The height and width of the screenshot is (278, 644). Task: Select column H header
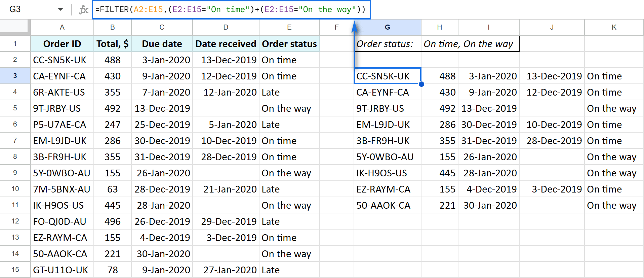coord(439,27)
